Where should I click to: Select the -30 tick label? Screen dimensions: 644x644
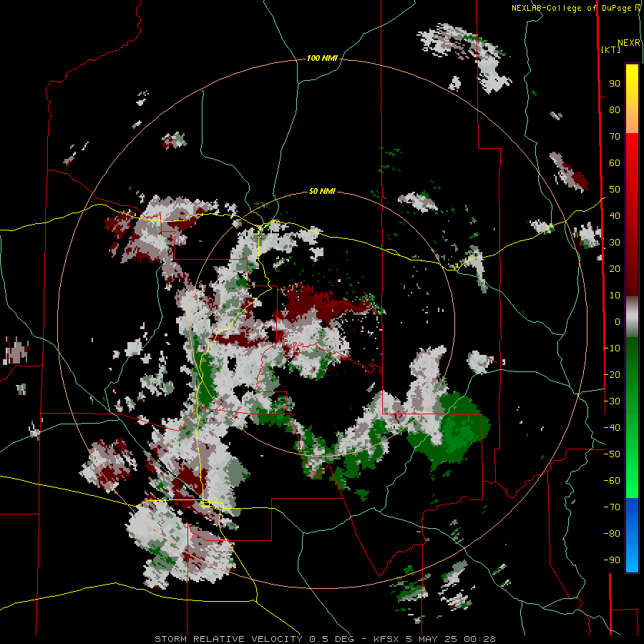612,401
